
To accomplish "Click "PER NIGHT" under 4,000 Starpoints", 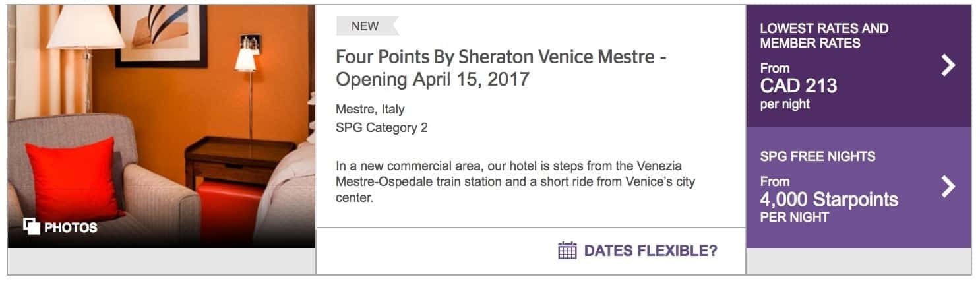I will tap(794, 217).
